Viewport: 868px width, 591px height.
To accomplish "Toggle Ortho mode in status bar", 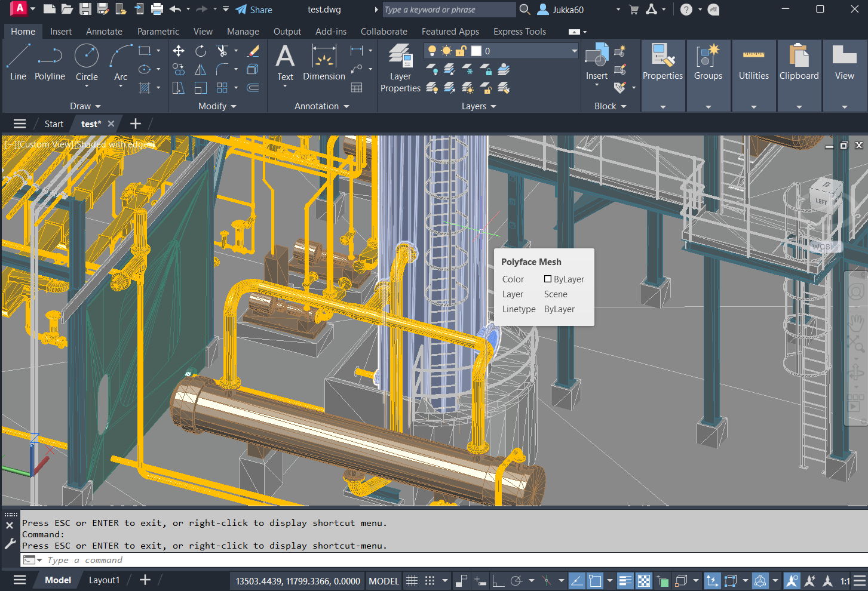I will pos(498,580).
